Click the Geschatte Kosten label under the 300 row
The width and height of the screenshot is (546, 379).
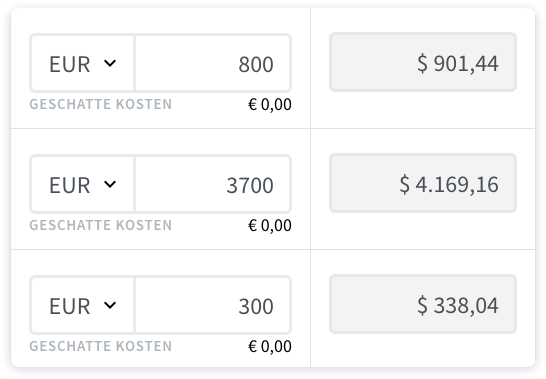point(101,346)
